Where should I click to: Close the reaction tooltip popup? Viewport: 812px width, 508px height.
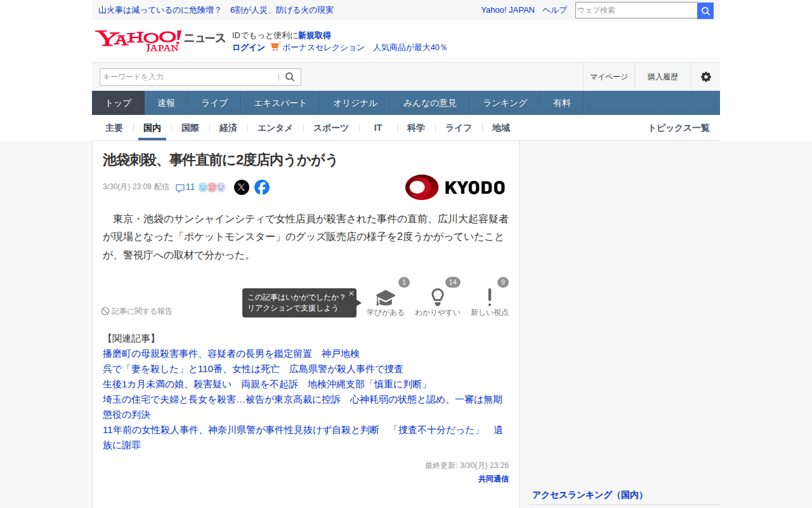click(x=351, y=293)
